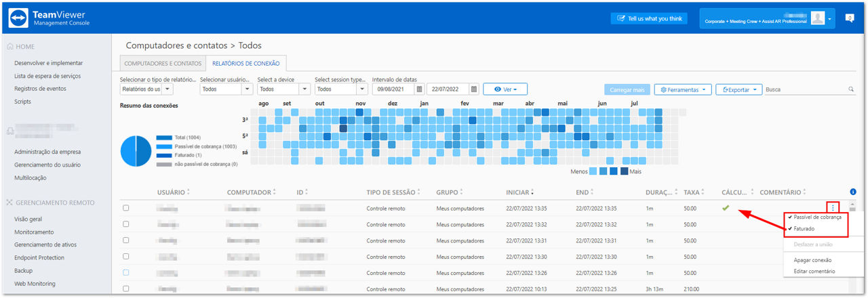Open Gerenciamento do usuário link
868x298 pixels.
click(x=47, y=164)
